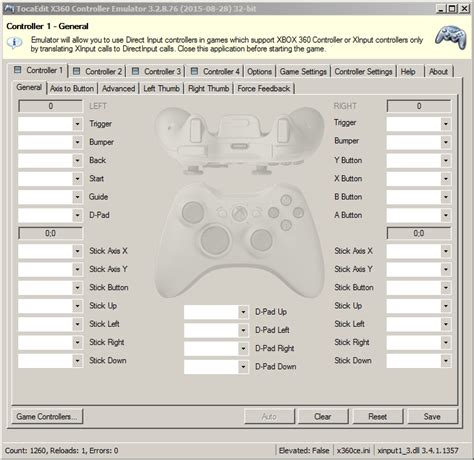Open the Game Controllers dialog
This screenshot has height=460, width=474.
(47, 417)
